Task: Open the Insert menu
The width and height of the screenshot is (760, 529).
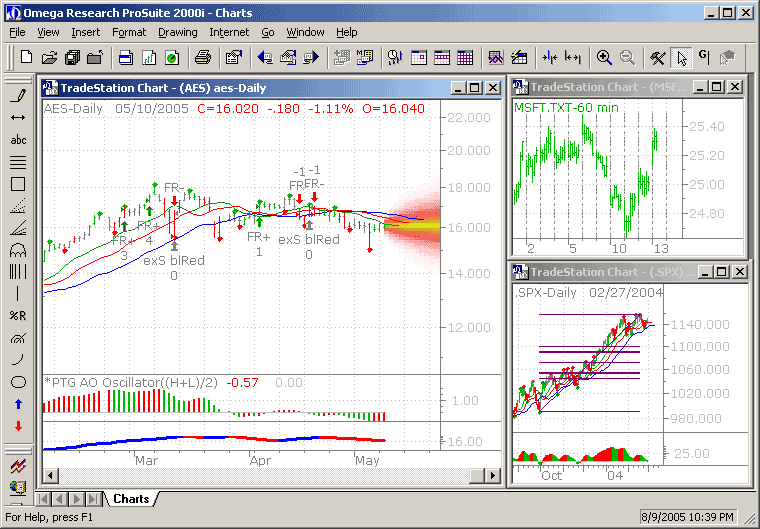Action: point(85,32)
